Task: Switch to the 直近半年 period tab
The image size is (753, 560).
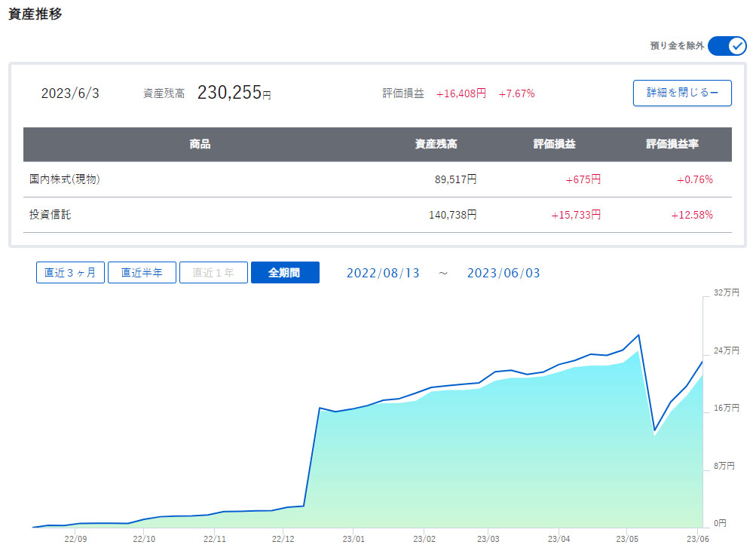Action: pyautogui.click(x=142, y=273)
